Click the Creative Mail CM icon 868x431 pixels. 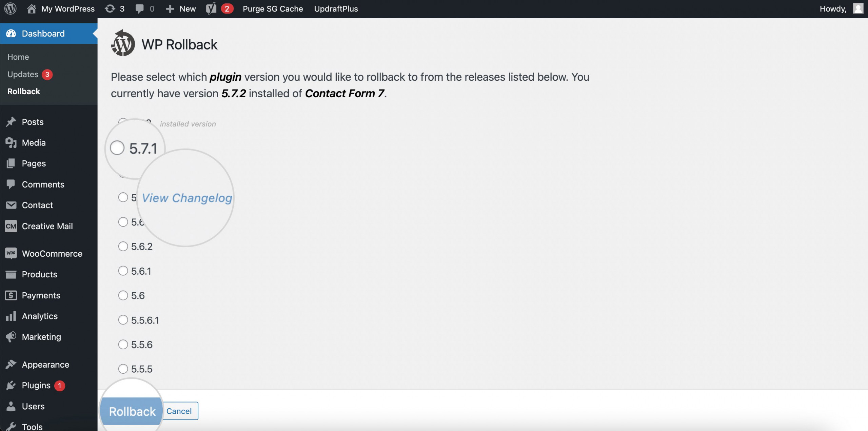11,226
